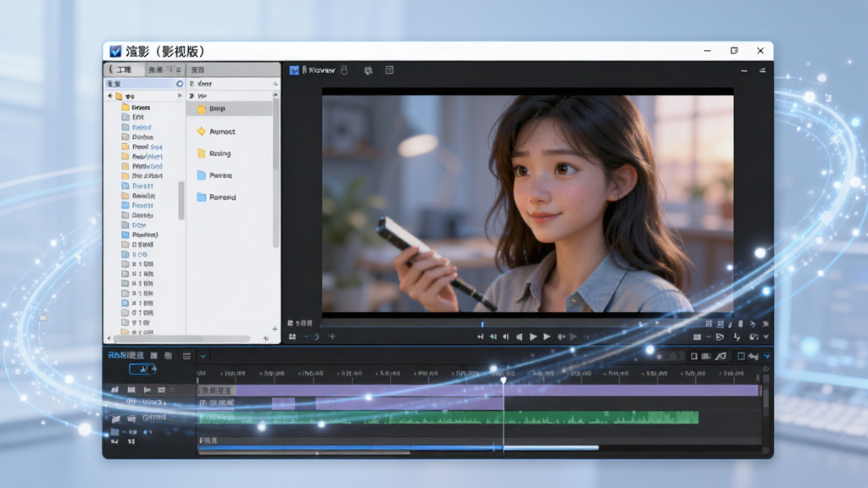This screenshot has height=488, width=868.
Task: Click the rewind double-arrow transport button
Action: [x=492, y=336]
